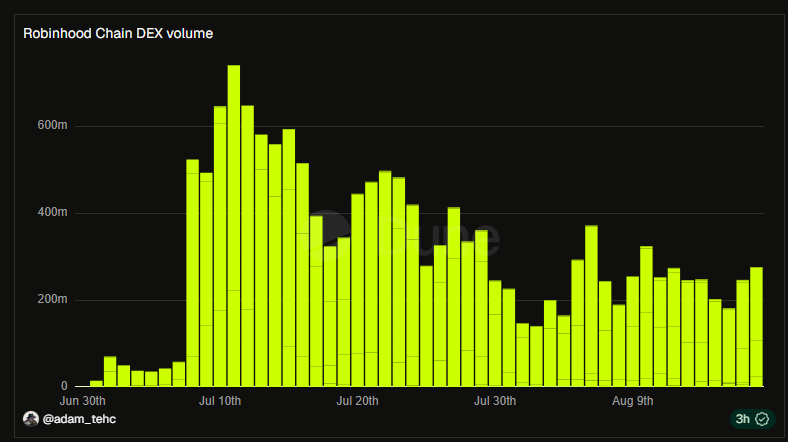Select the first small bar after Jun 30th
This screenshot has width=788, height=442.
(96, 384)
